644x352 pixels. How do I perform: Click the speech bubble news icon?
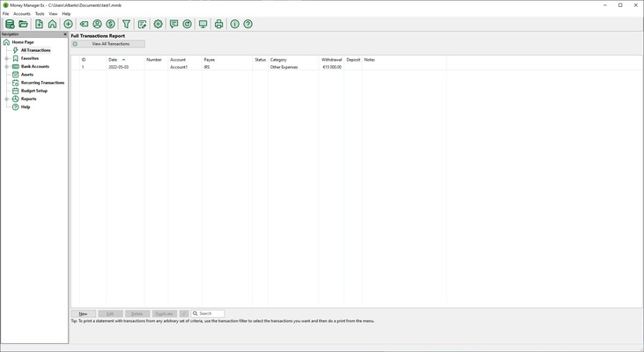coord(174,25)
